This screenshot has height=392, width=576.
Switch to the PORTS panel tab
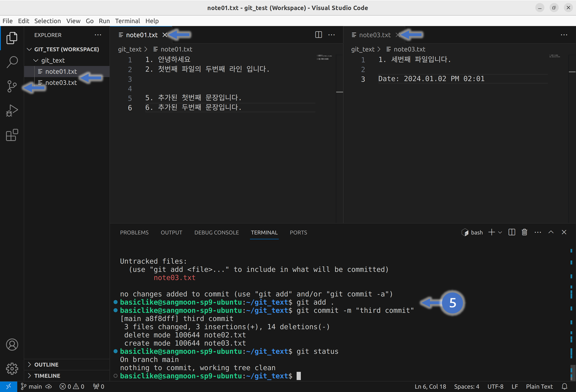(298, 233)
